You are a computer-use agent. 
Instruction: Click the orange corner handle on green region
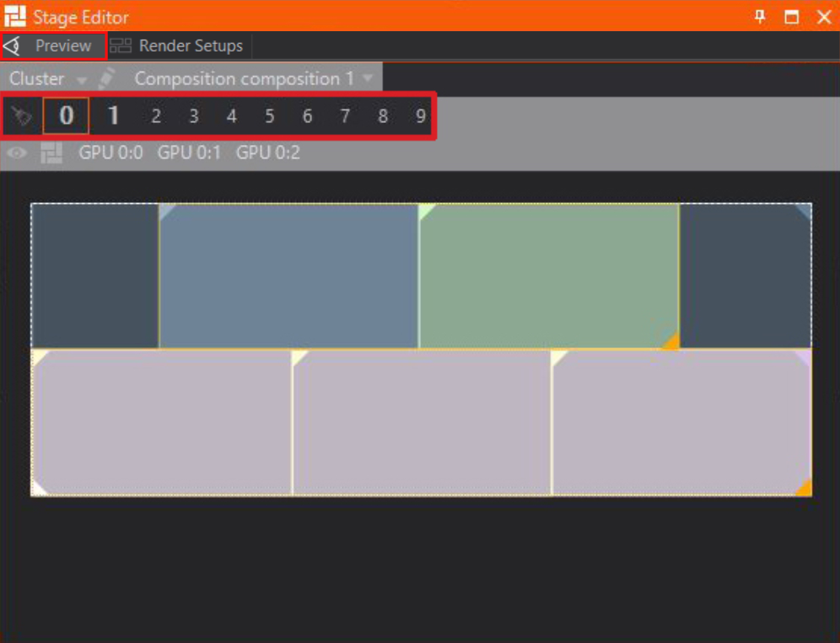tap(670, 340)
